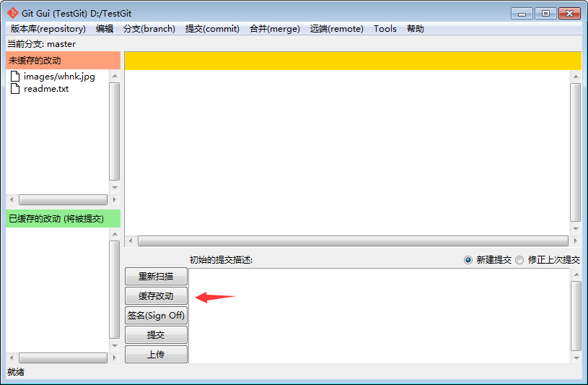Click the 签名(Sign Off) button
The width and height of the screenshot is (588, 385).
click(x=156, y=316)
